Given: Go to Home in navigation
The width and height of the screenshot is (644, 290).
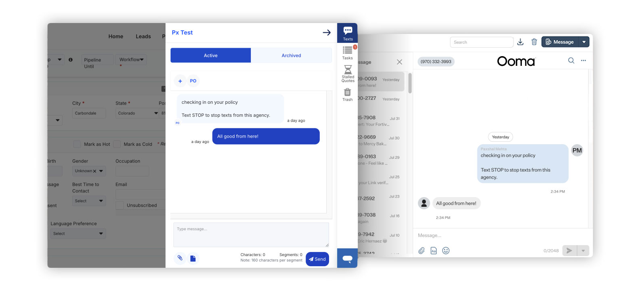Looking at the screenshot, I should pos(116,36).
